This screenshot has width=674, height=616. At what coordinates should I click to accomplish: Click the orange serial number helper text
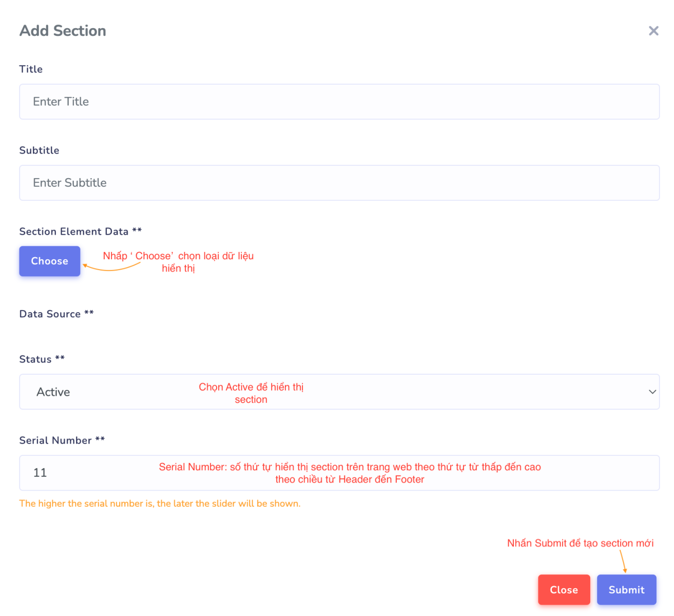pyautogui.click(x=160, y=504)
